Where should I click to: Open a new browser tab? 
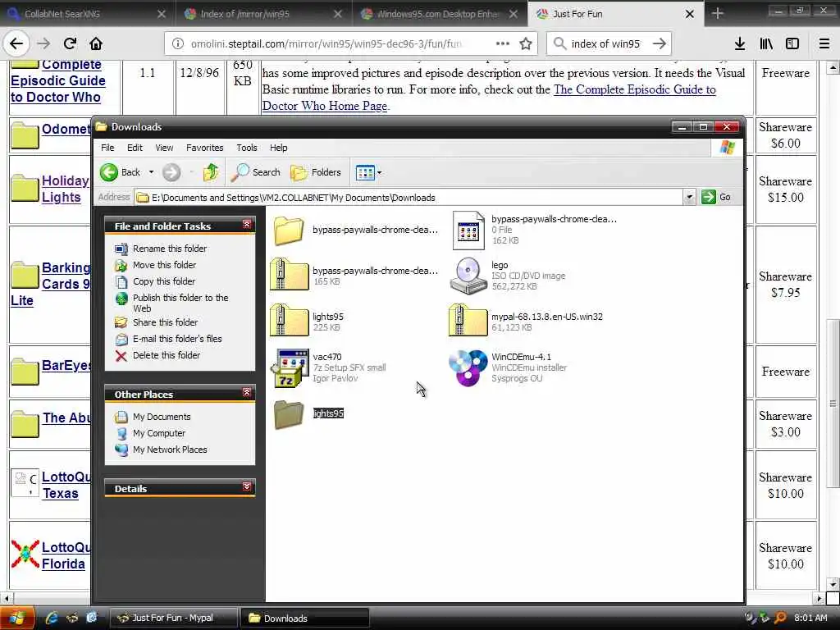717,14
